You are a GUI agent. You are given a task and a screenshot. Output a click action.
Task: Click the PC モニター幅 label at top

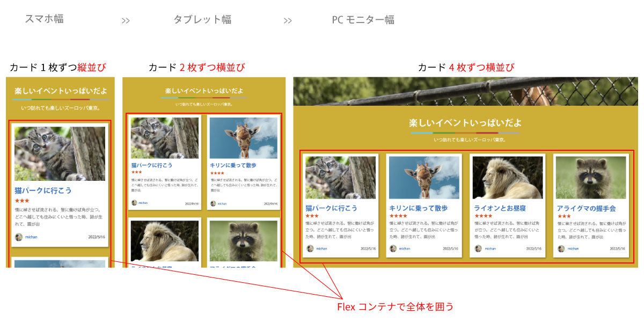363,19
